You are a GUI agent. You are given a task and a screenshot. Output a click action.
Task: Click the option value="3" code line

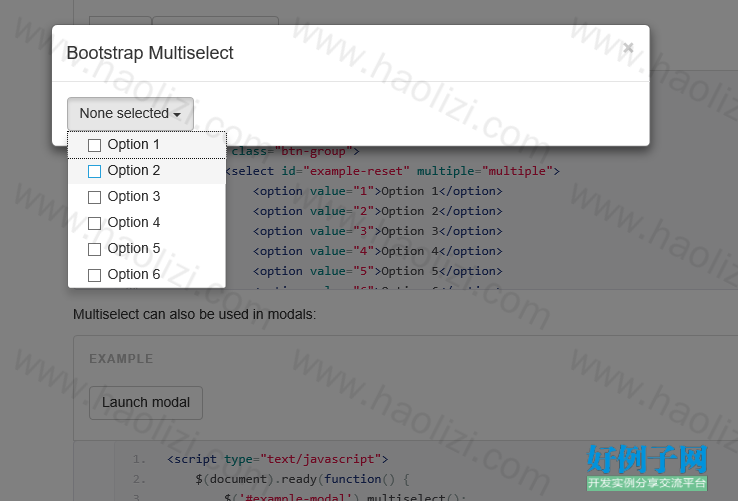(x=377, y=231)
